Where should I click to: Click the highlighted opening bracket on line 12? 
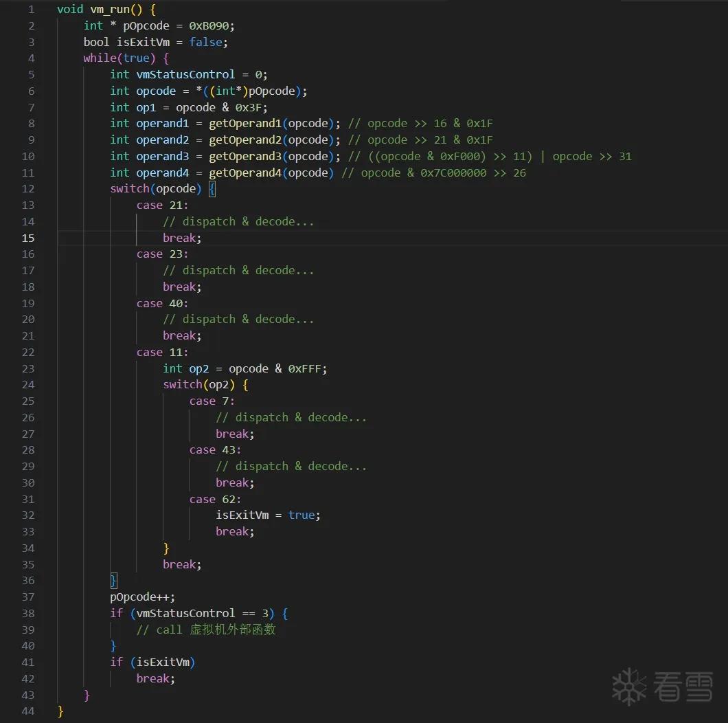212,189
